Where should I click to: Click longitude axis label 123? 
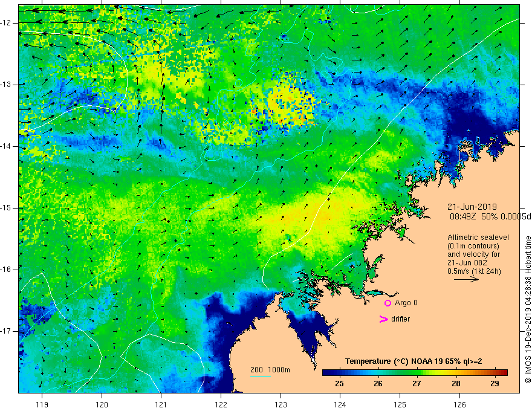click(281, 404)
